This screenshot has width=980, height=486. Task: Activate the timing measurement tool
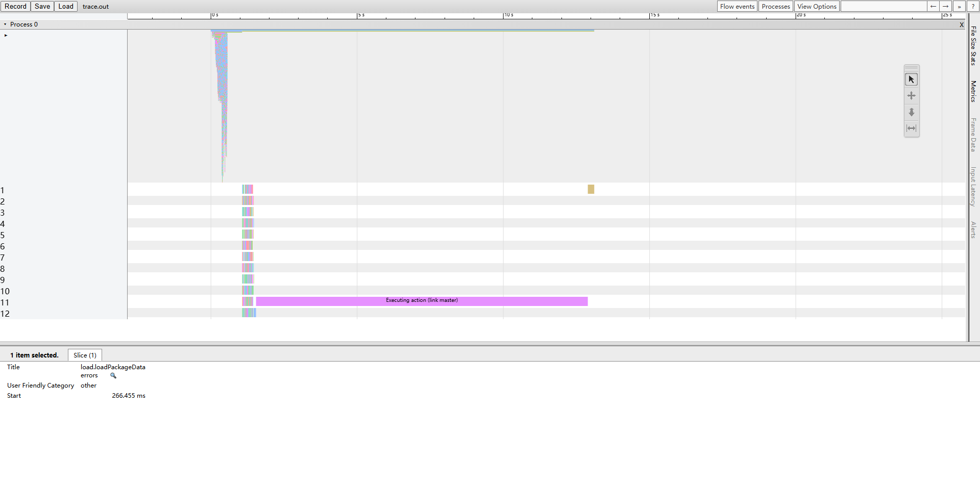click(x=911, y=129)
